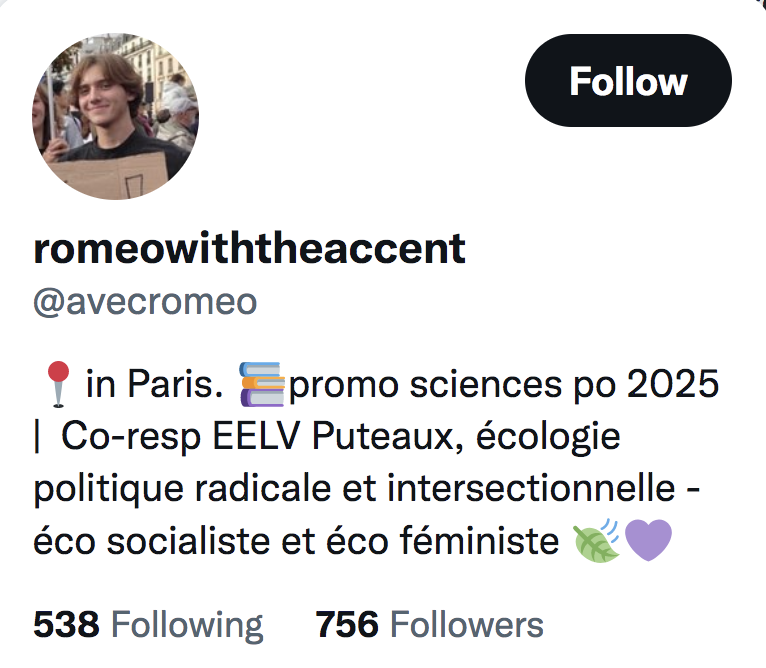
Task: Click the bold 538 count number
Action: tap(66, 625)
